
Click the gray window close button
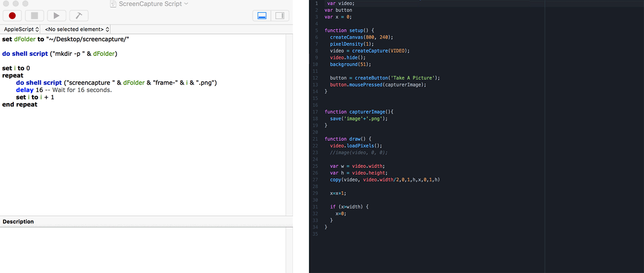(x=6, y=4)
